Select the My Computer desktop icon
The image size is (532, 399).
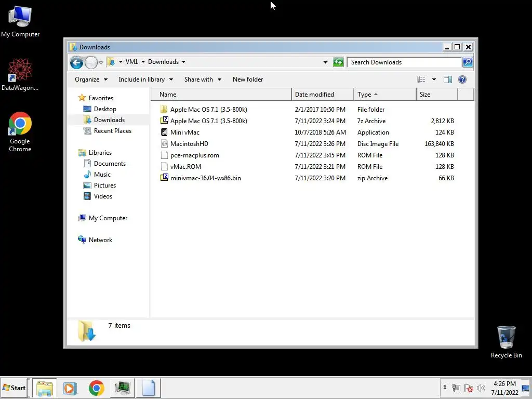20,22
